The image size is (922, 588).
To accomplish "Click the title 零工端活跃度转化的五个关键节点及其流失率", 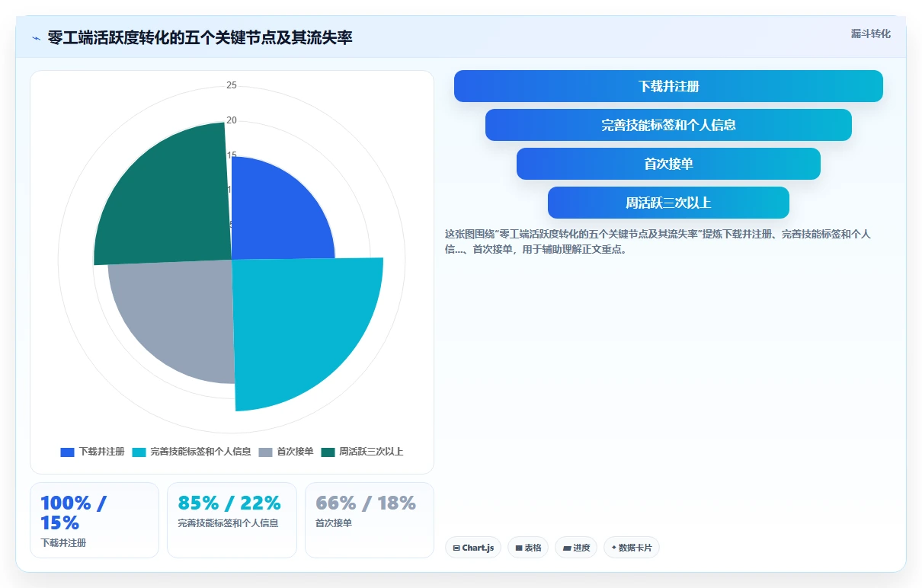I will (x=200, y=37).
